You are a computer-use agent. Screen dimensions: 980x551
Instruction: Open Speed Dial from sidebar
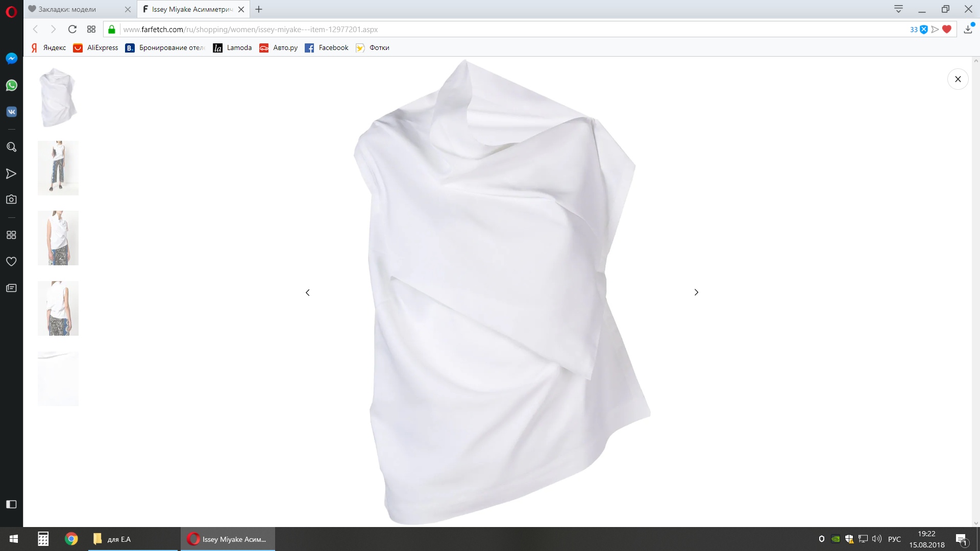[x=11, y=235]
